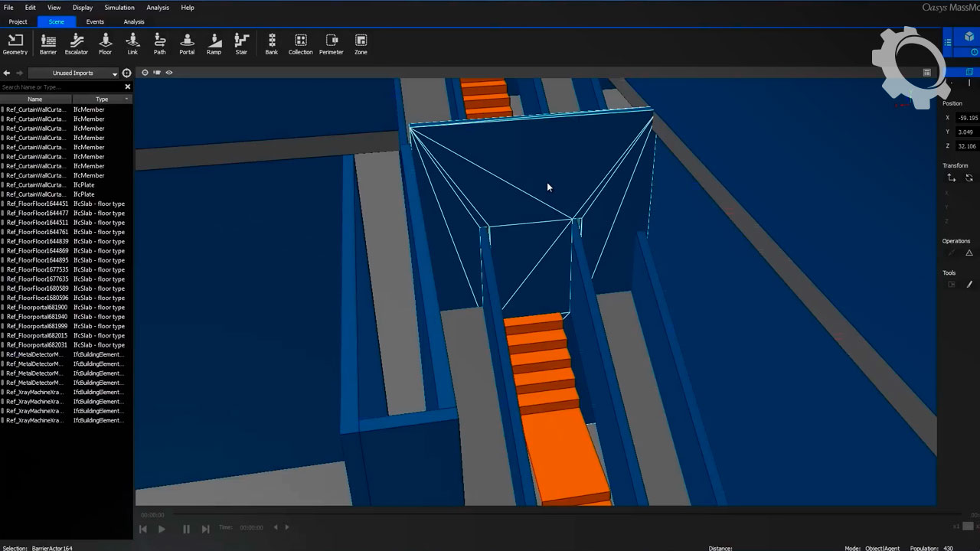Select the Collection tool
Viewport: 980px width, 551px height.
tap(300, 44)
